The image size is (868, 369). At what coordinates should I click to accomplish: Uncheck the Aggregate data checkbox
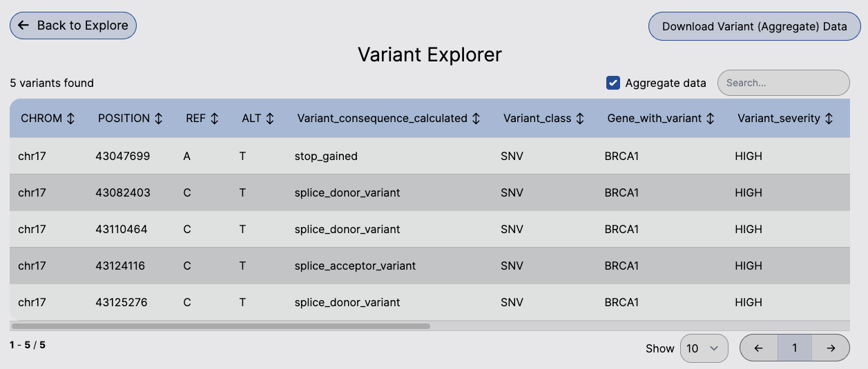[613, 83]
